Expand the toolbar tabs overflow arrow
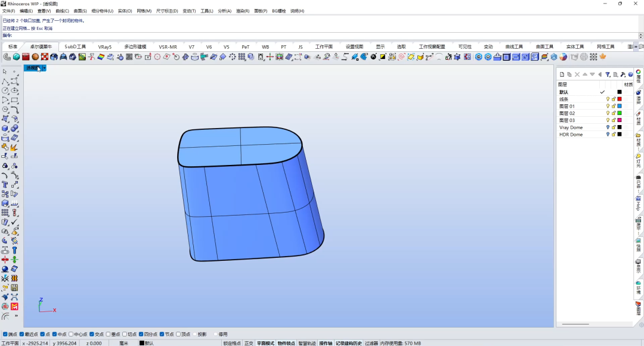This screenshot has width=644, height=346. point(636,46)
